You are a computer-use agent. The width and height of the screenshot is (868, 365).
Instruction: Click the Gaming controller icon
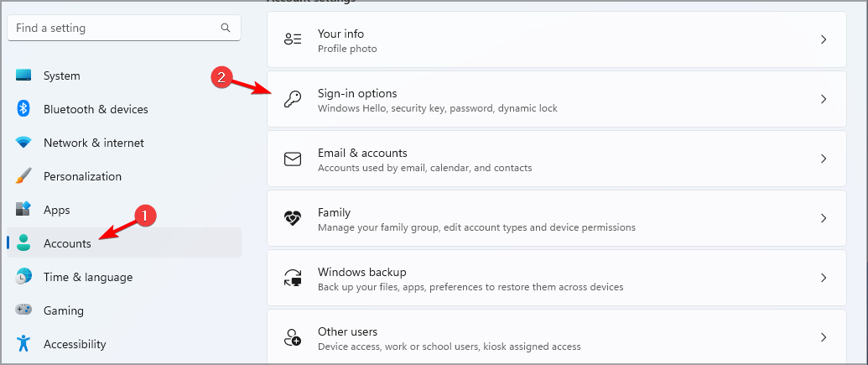(23, 310)
